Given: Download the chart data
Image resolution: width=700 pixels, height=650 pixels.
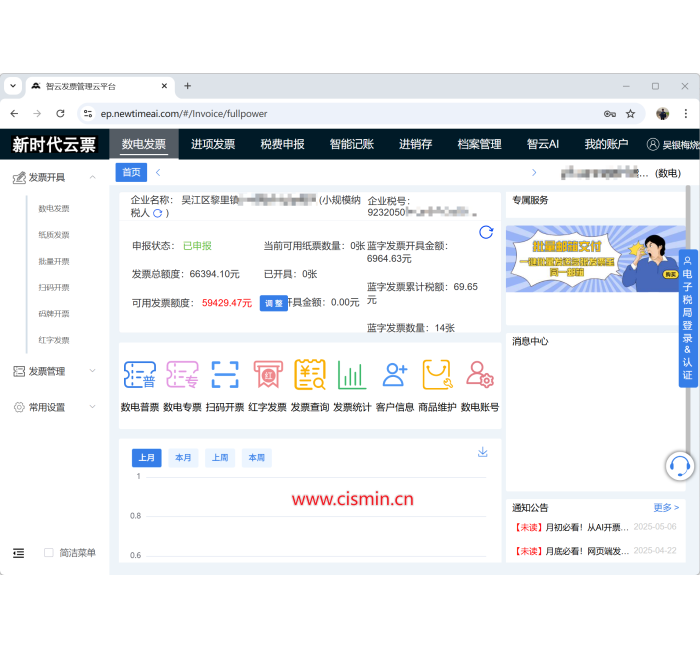Looking at the screenshot, I should (483, 452).
